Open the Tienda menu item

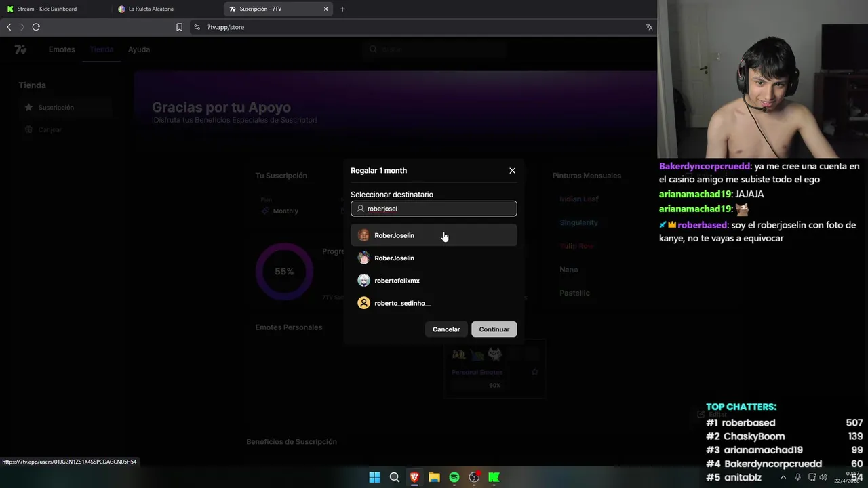tap(102, 49)
